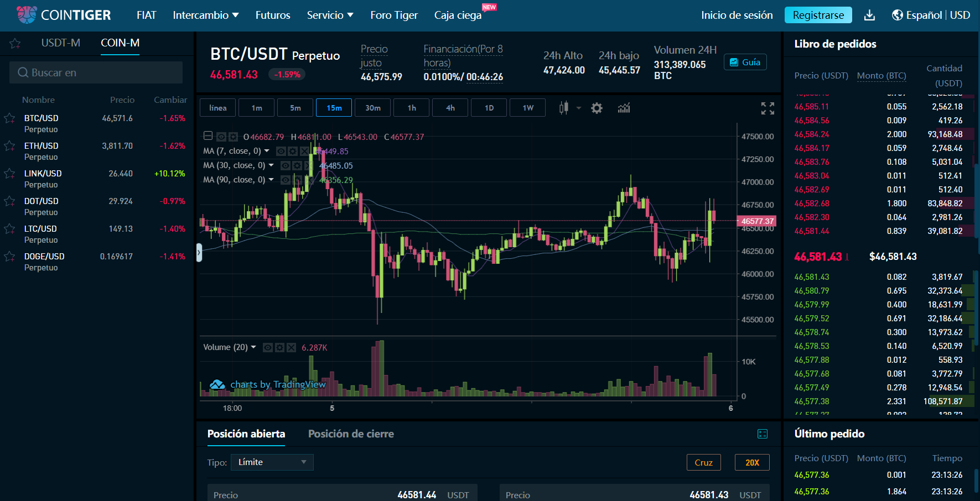Viewport: 980px width, 501px height.
Task: Collapse the left market sidebar handle
Action: (x=199, y=252)
